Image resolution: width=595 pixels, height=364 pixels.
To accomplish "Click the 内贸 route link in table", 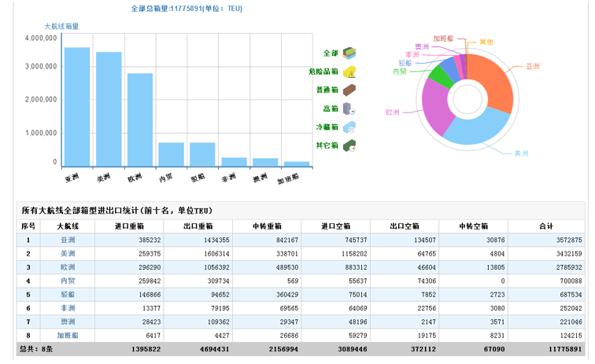I will pyautogui.click(x=68, y=280).
